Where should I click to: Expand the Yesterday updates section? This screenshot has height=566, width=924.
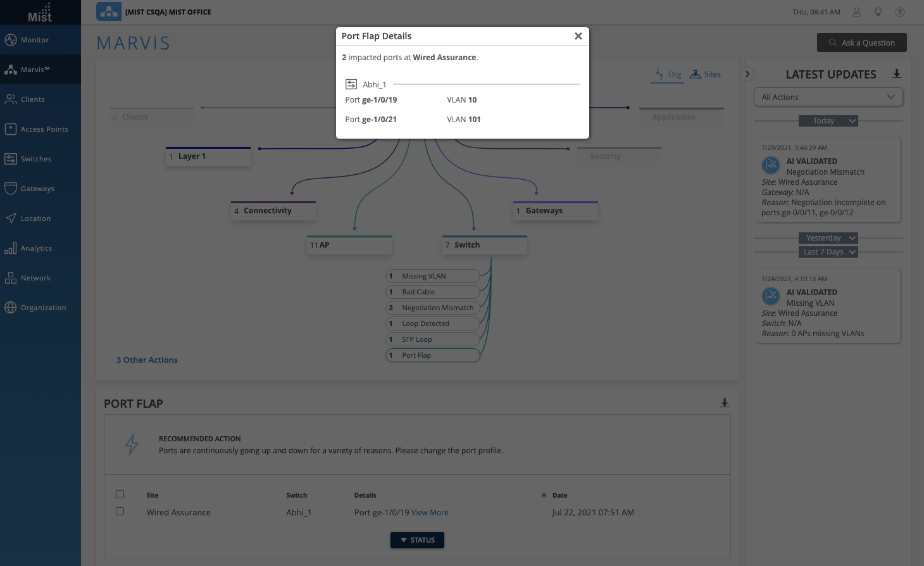[x=828, y=238]
